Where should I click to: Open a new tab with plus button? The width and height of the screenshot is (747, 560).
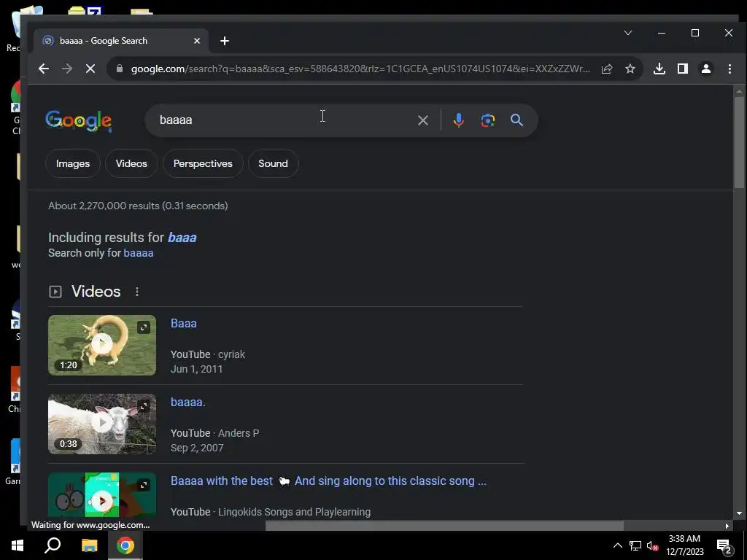pos(225,41)
